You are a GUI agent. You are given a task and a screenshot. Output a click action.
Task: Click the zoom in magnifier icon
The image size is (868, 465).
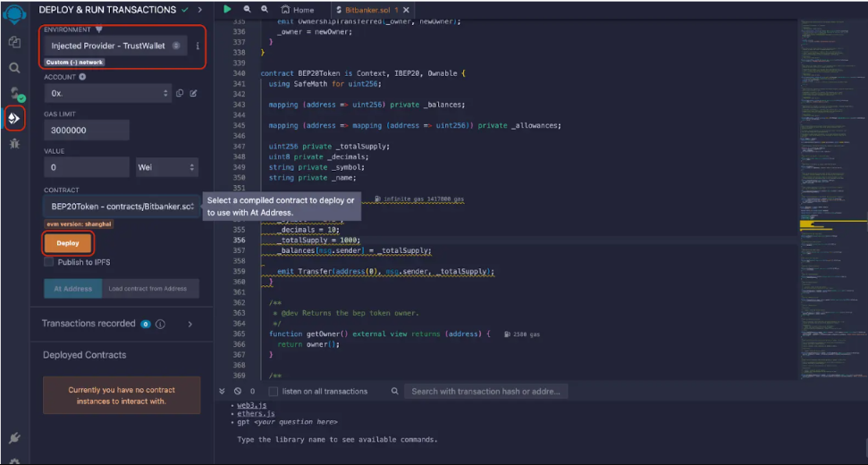coord(265,10)
